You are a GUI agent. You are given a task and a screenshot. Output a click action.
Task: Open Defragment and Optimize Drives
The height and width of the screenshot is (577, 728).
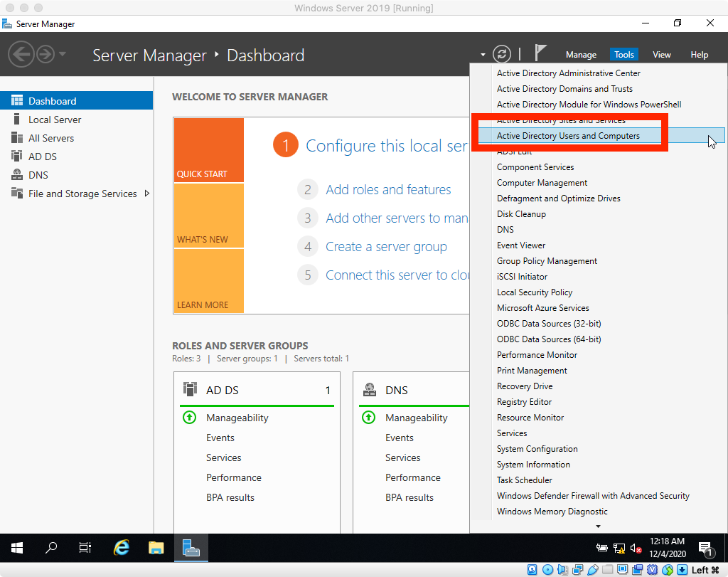click(x=559, y=198)
